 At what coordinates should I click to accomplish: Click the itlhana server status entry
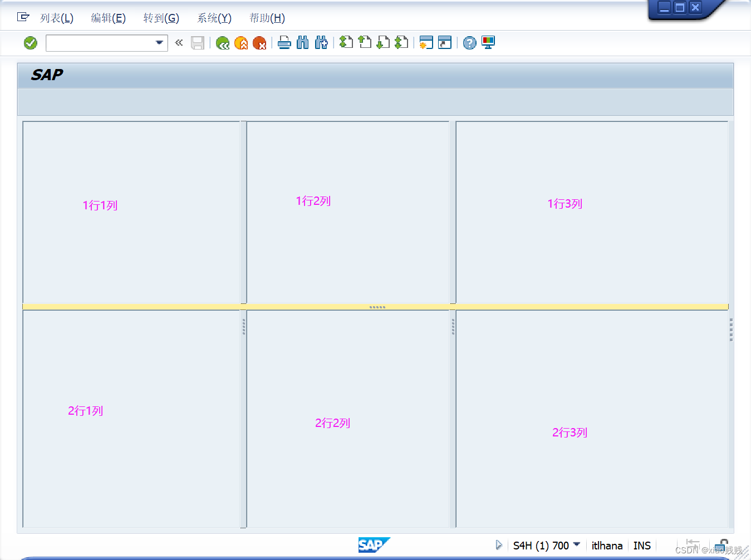pos(607,546)
